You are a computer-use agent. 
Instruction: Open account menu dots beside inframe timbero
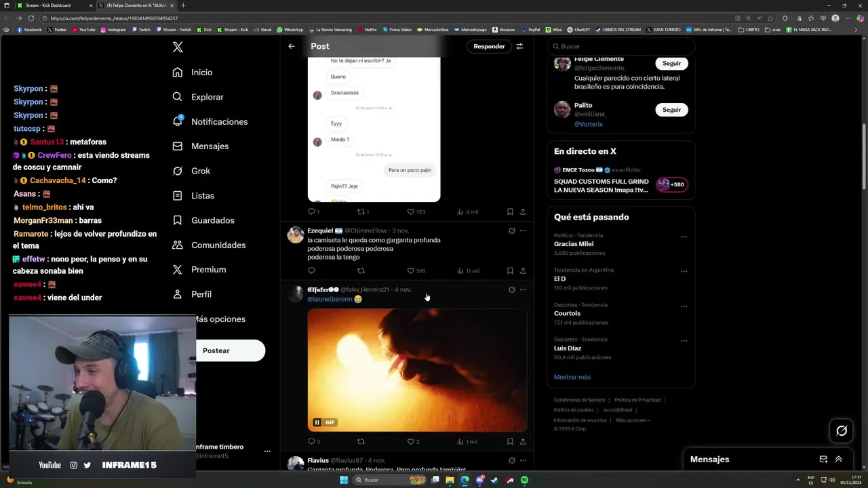click(267, 451)
